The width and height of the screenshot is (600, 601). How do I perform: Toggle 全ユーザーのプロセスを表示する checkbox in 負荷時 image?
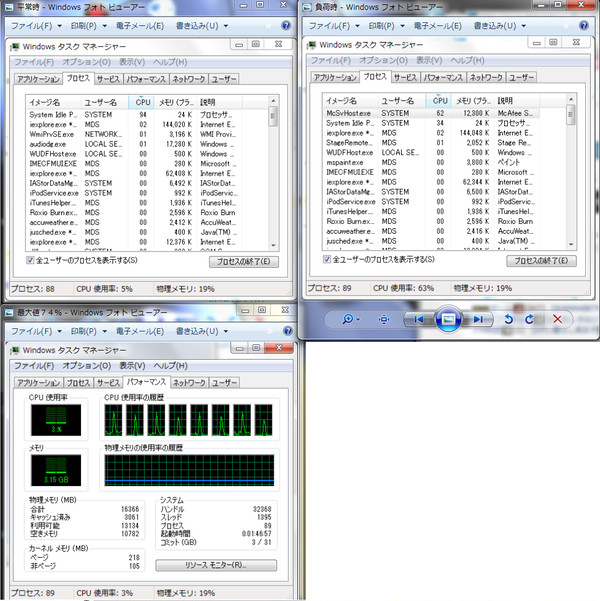[x=326, y=259]
